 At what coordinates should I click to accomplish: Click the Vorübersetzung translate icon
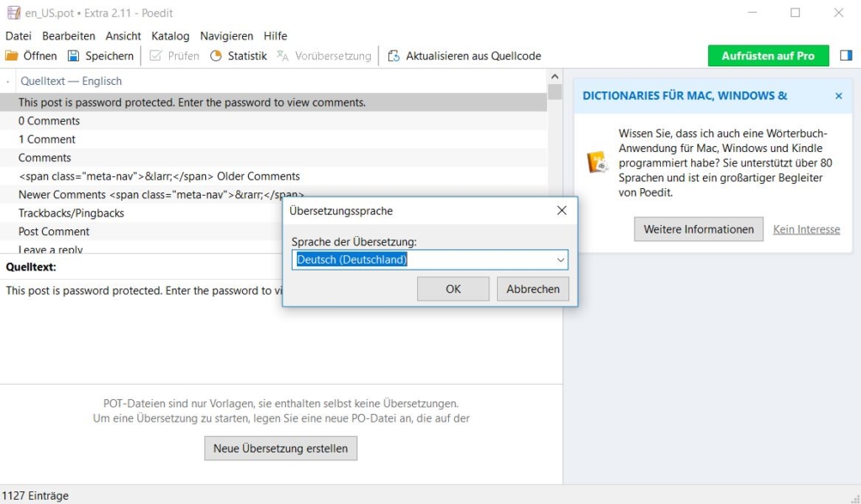[x=283, y=56]
